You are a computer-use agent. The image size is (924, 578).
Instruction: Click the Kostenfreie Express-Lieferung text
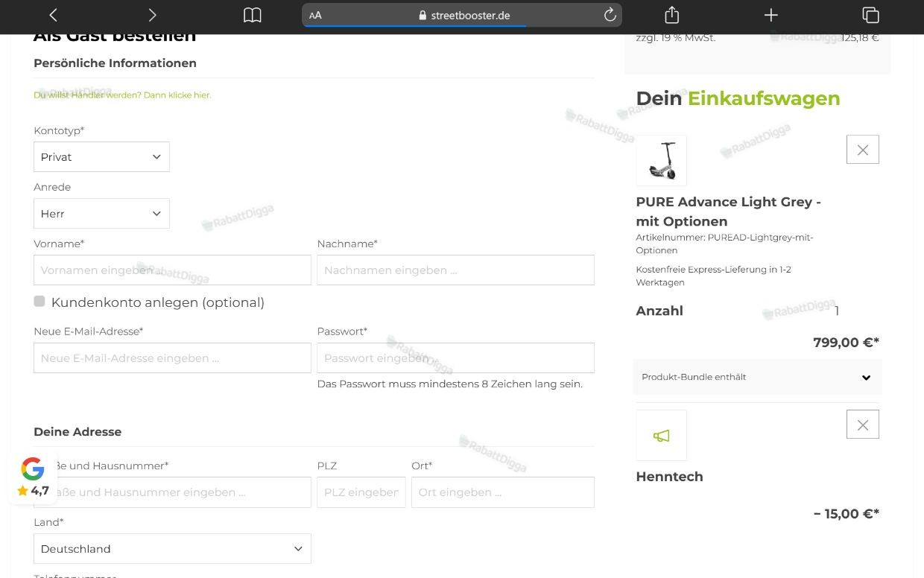coord(713,276)
